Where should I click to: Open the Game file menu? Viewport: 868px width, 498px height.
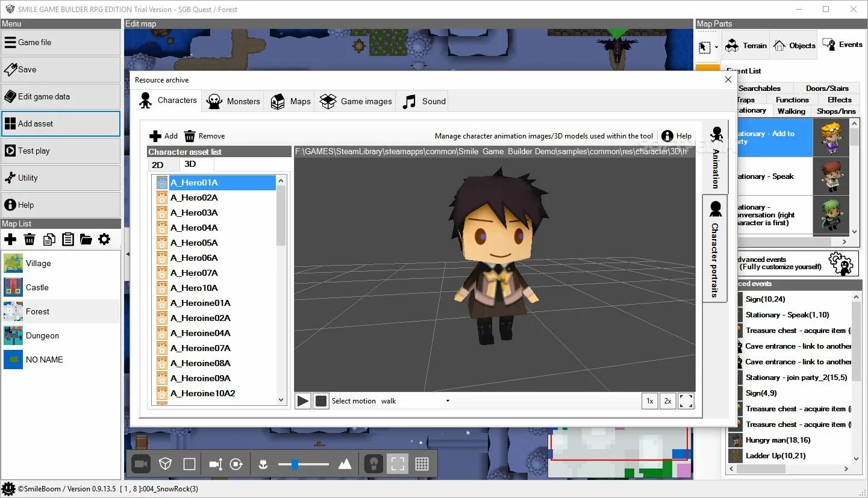61,42
